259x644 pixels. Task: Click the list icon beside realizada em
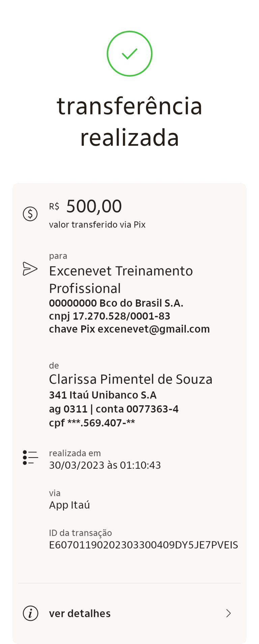30,458
